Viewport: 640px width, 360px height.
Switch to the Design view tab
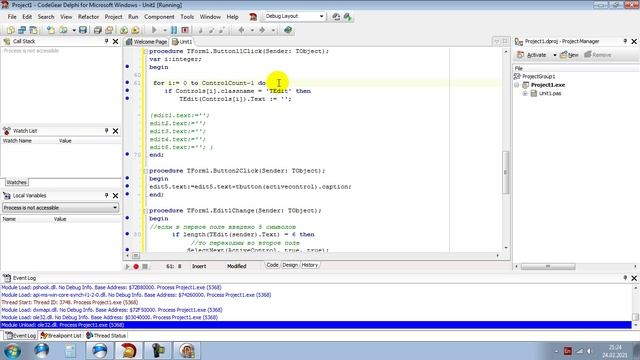[290, 265]
